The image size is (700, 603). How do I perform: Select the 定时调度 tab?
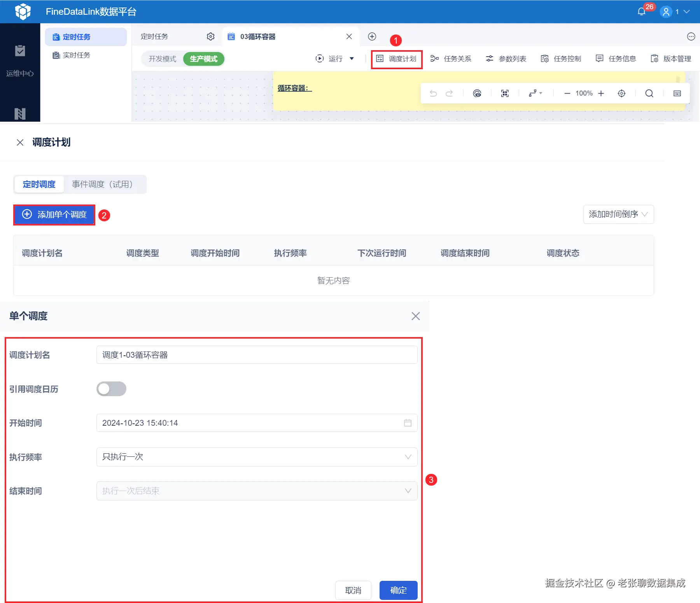(39, 184)
